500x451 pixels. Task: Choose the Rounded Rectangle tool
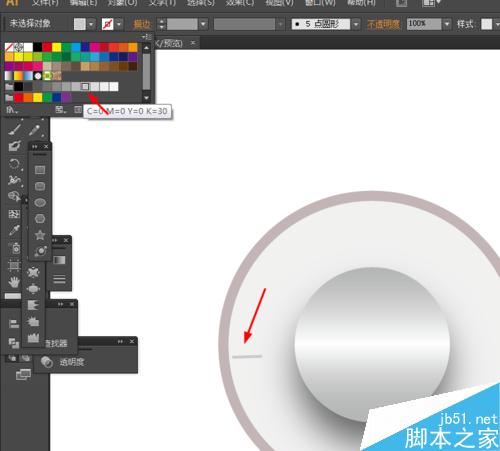[x=40, y=186]
